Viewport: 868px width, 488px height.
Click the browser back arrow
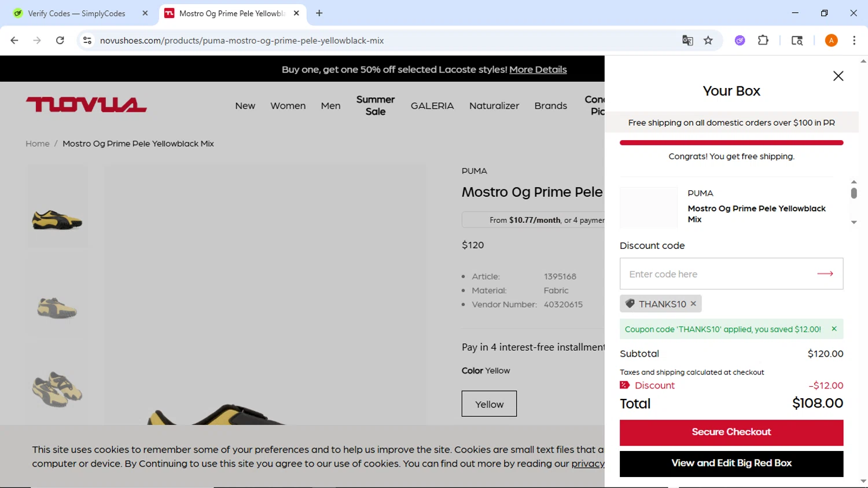14,41
